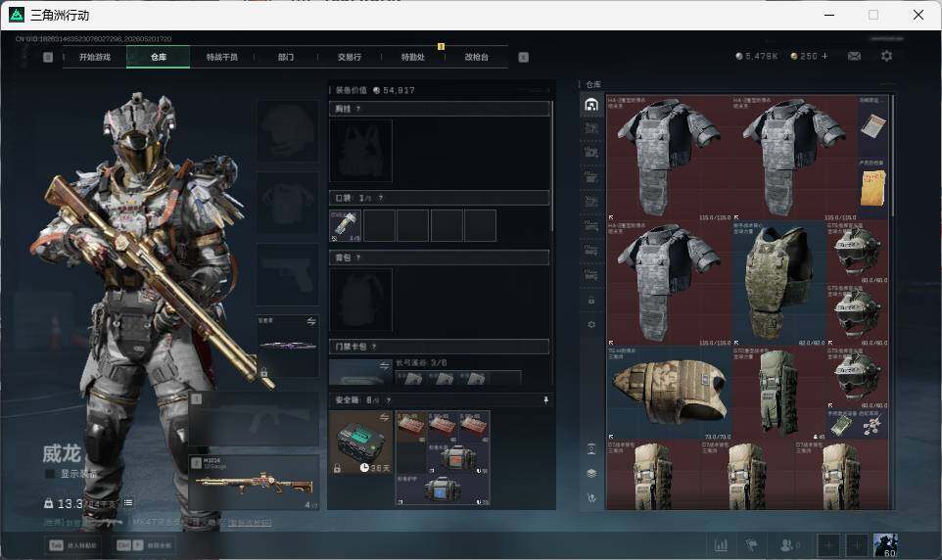Open the friends icon in bottom bar

tap(787, 545)
